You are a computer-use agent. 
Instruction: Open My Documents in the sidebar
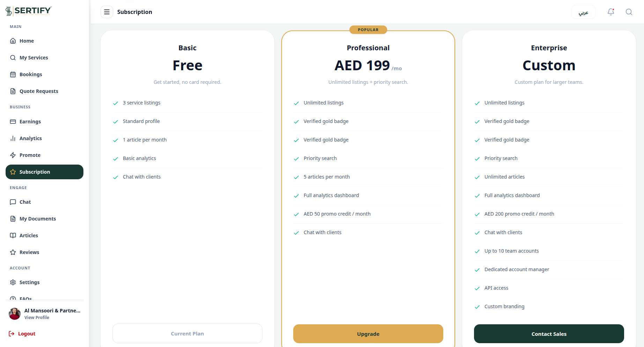click(44, 219)
